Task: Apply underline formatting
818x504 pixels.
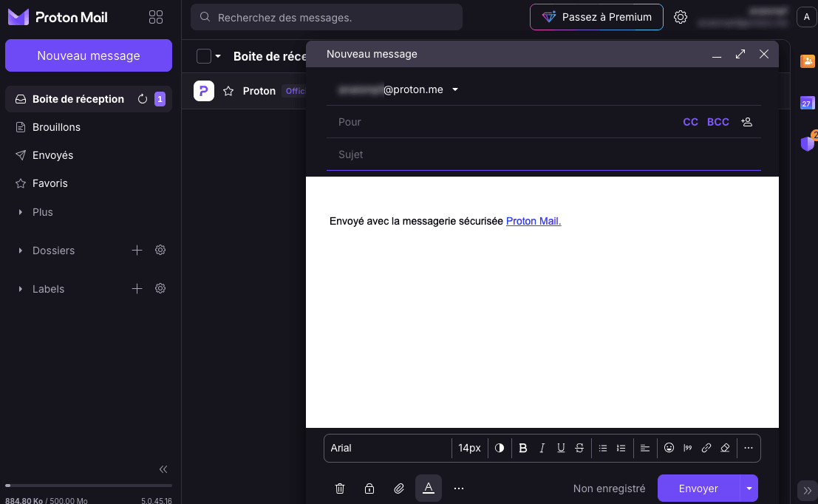Action: point(561,448)
